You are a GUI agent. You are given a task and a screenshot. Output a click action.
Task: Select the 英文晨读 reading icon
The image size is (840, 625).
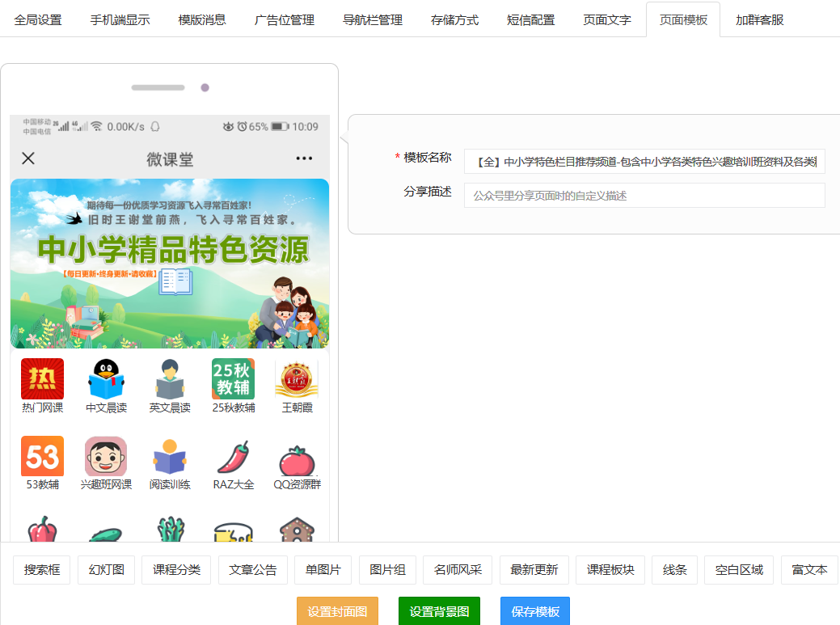pos(170,379)
